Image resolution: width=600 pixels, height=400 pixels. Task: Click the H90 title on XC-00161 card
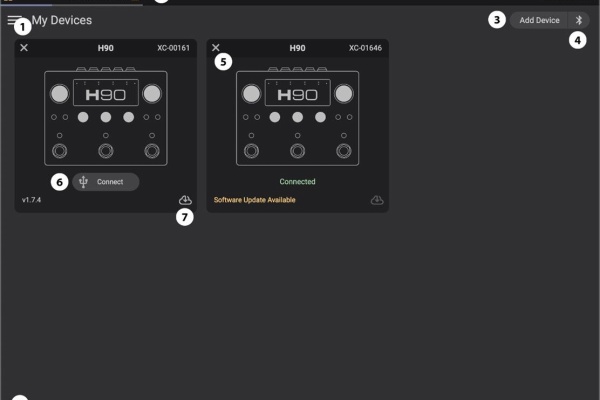click(105, 48)
